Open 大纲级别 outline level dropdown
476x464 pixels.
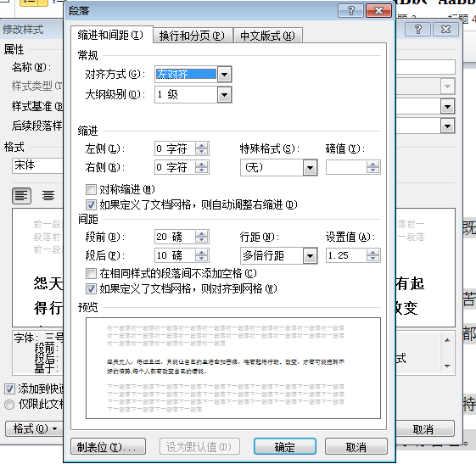tap(224, 95)
